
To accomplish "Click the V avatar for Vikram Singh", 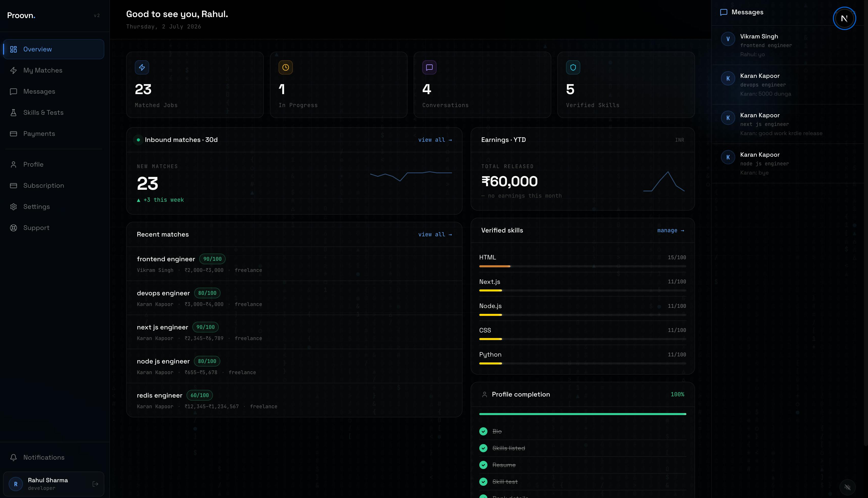I will click(x=728, y=39).
